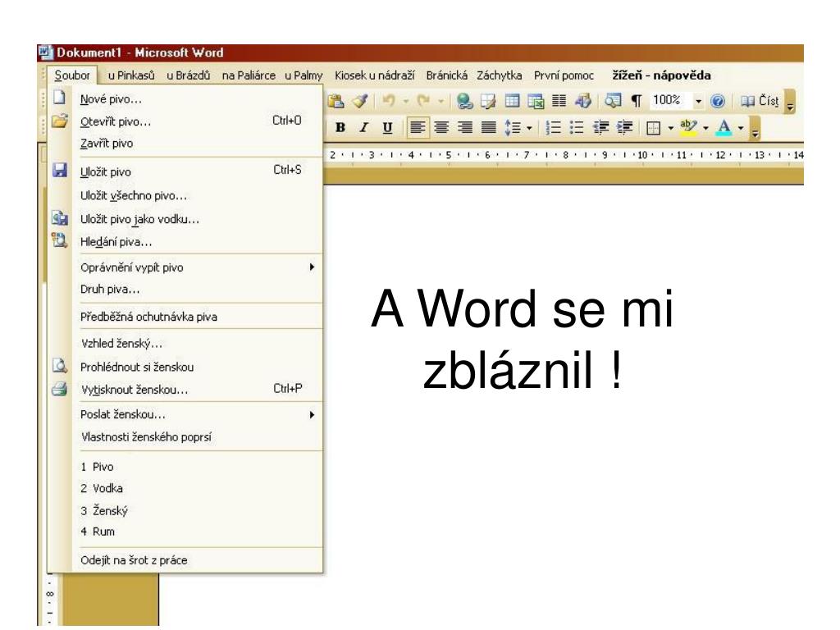The height and width of the screenshot is (630, 840).
Task: Toggle the numbered list
Action: tap(553, 127)
